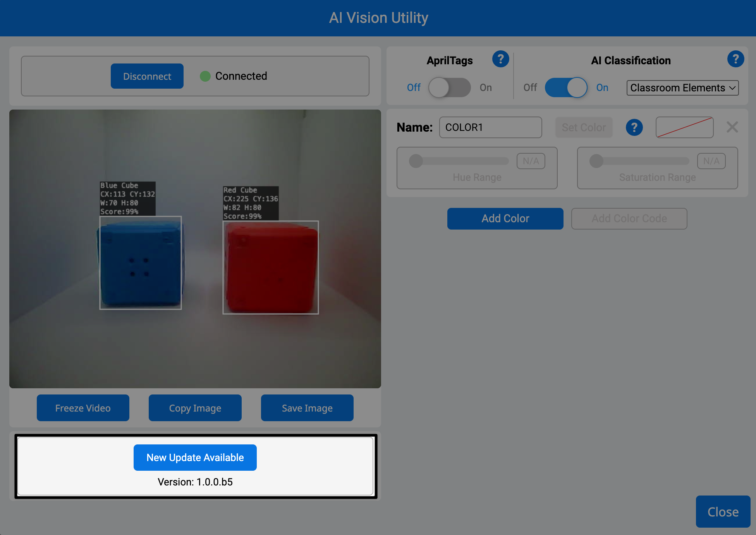The image size is (756, 535).
Task: Turn off the AI Classification toggle
Action: (566, 87)
